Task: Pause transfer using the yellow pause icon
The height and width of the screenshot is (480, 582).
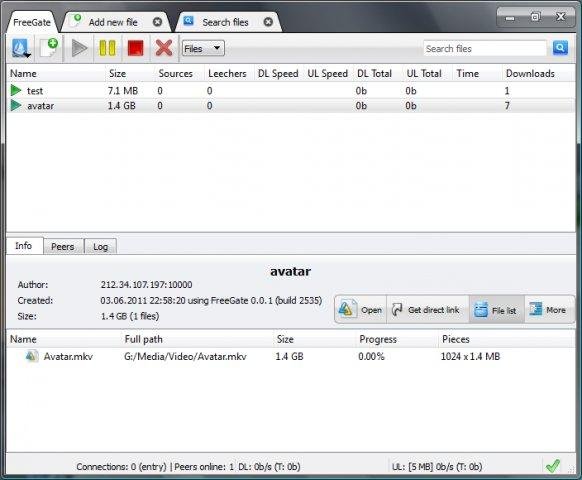Action: point(108,48)
